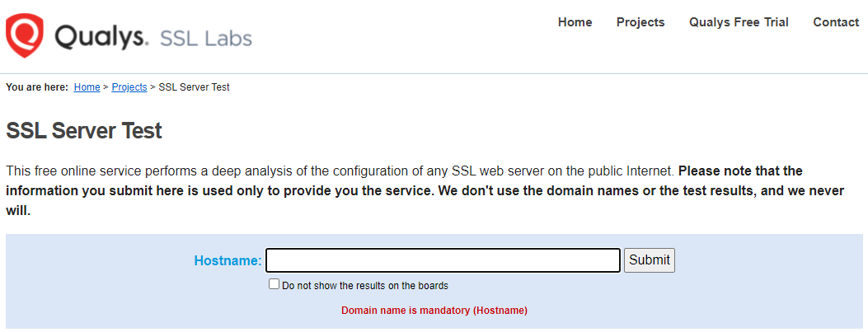Click the blue Hostname label

[228, 260]
